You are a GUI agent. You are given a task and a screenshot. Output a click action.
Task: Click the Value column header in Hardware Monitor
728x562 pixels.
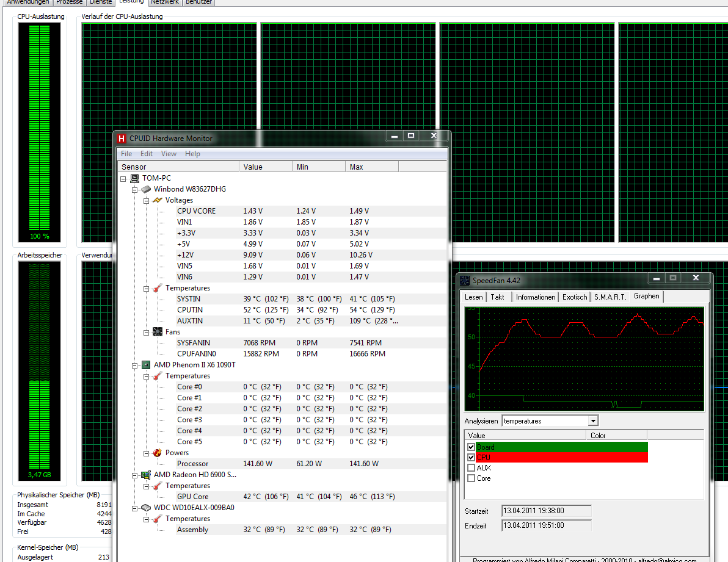pyautogui.click(x=266, y=167)
